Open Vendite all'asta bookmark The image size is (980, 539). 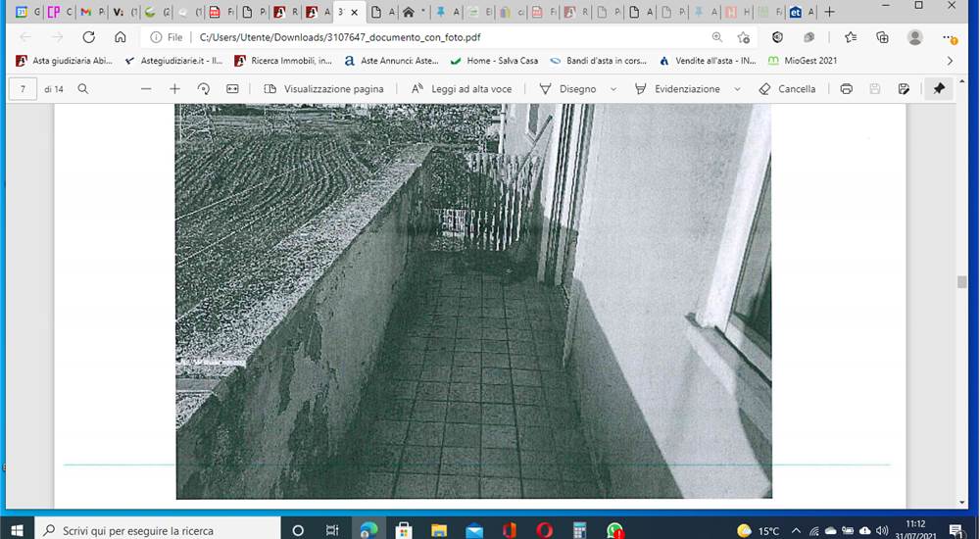pyautogui.click(x=707, y=61)
